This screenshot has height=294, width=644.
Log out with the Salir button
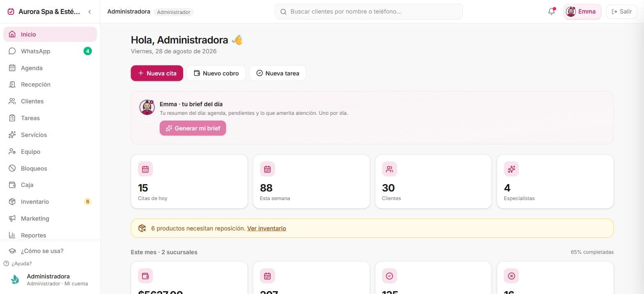pyautogui.click(x=622, y=11)
